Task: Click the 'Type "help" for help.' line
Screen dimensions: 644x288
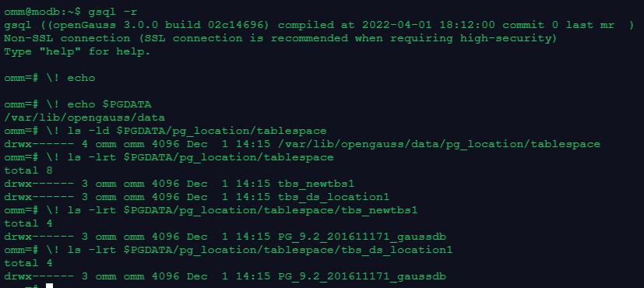Action: 77,51
